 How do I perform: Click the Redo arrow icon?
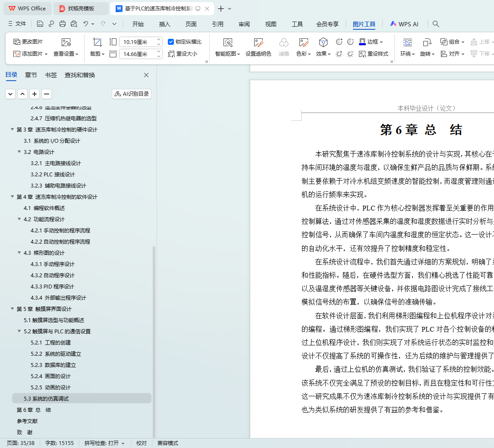(x=103, y=24)
